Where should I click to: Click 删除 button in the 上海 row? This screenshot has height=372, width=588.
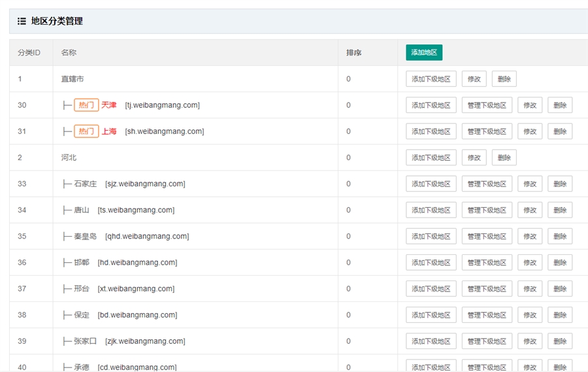click(560, 131)
